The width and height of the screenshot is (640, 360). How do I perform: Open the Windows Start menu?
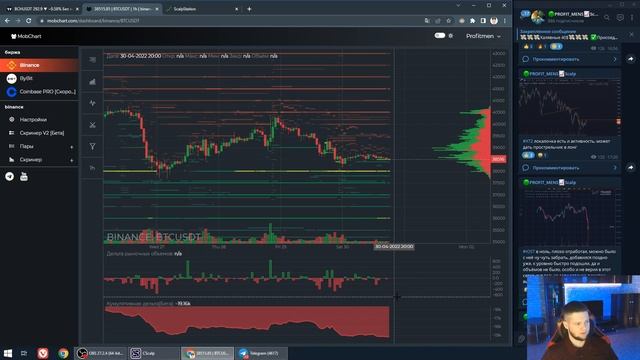(x=8, y=353)
